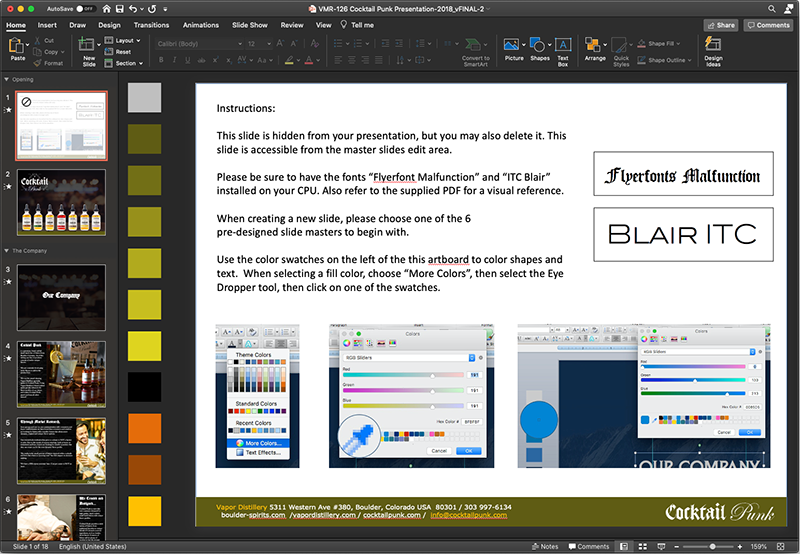Click the Cut scissors icon
This screenshot has width=800, height=554.
click(x=38, y=40)
